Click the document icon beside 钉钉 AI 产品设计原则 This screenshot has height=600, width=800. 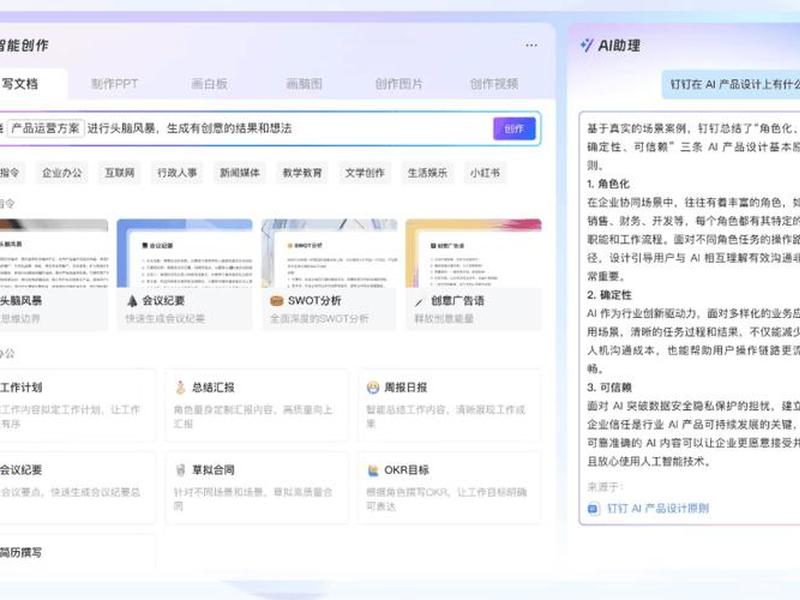pyautogui.click(x=593, y=509)
